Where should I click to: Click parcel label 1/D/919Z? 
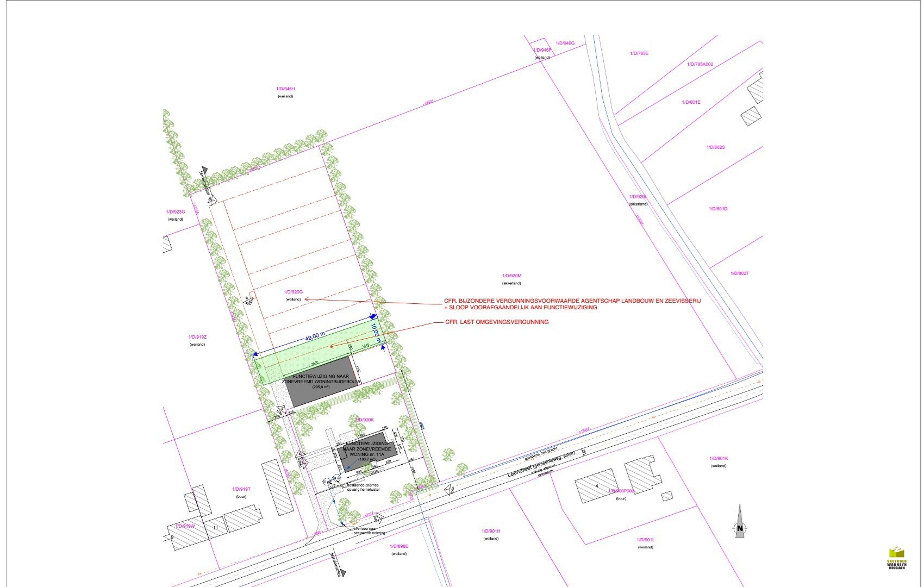pyautogui.click(x=197, y=337)
